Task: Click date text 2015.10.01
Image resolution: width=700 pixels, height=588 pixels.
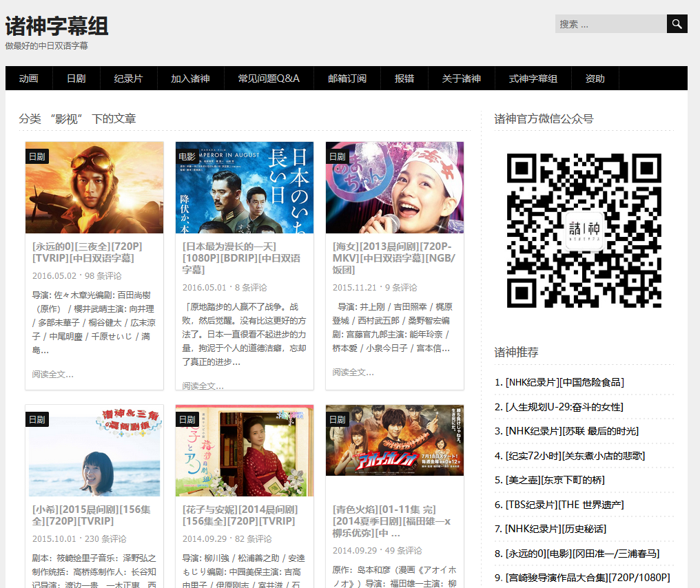Action: click(54, 539)
